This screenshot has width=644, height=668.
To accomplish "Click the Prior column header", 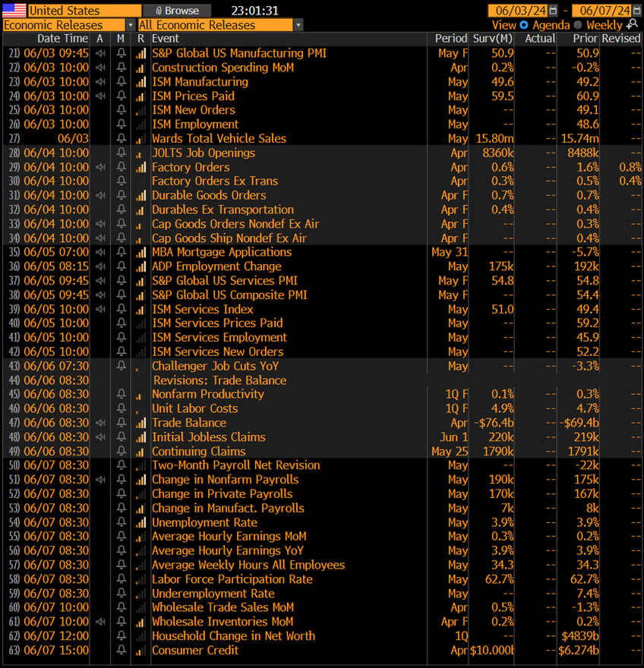I will 586,39.
